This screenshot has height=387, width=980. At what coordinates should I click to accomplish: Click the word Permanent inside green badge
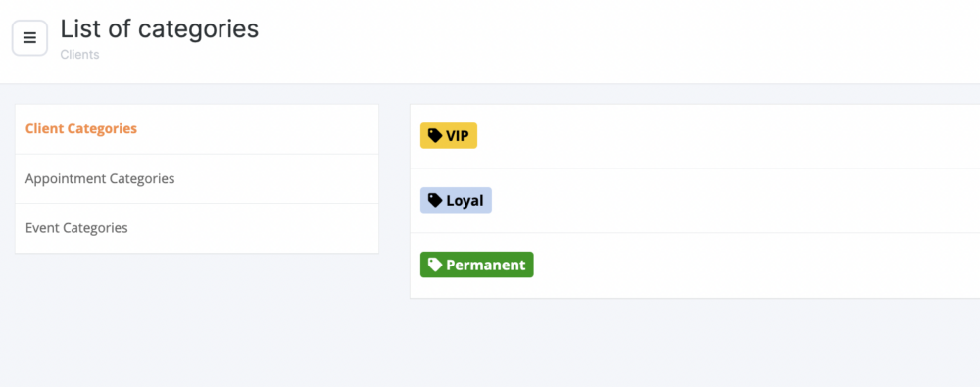tap(486, 266)
